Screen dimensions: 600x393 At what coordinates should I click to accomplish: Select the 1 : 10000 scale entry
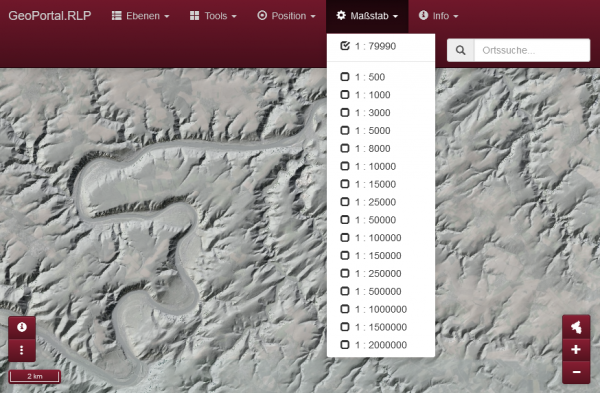tap(381, 166)
